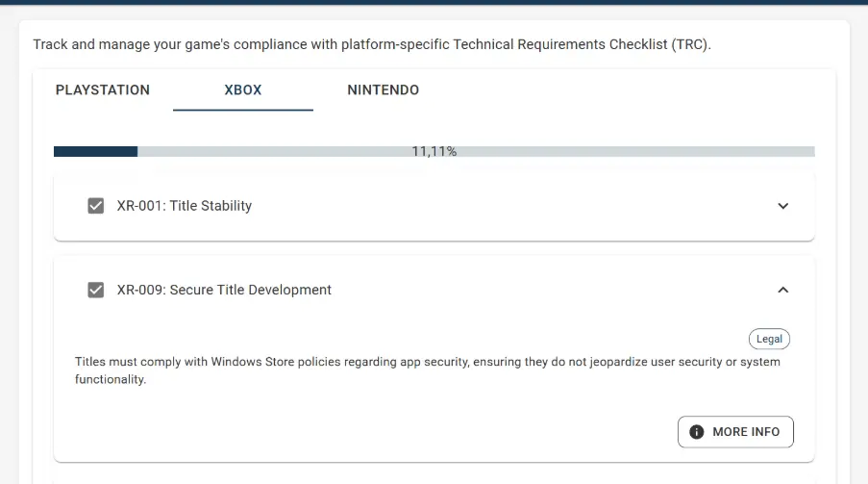Click the XR-009: Secure Title Development heading
Screen dimensions: 868x484
click(224, 290)
